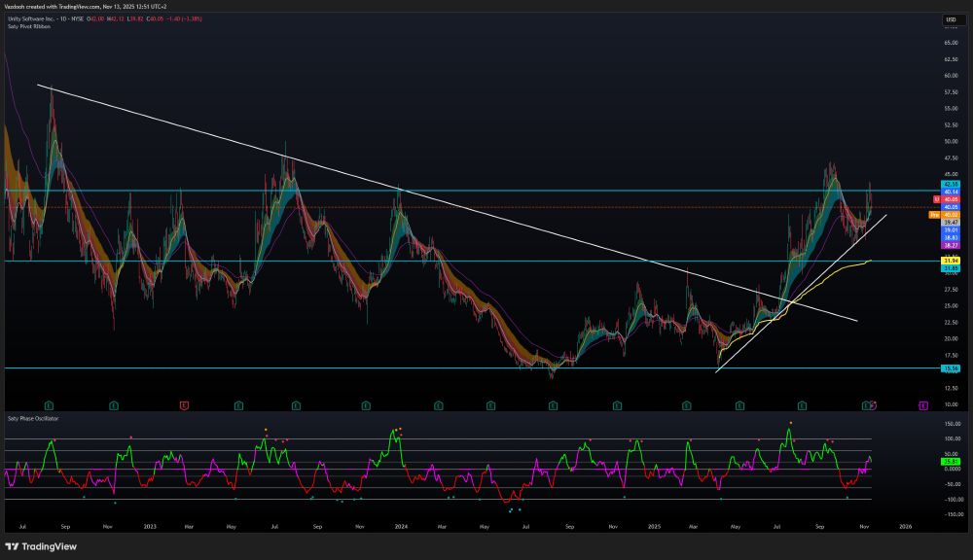Click the earnings marker near Feb 2025

tap(686, 405)
